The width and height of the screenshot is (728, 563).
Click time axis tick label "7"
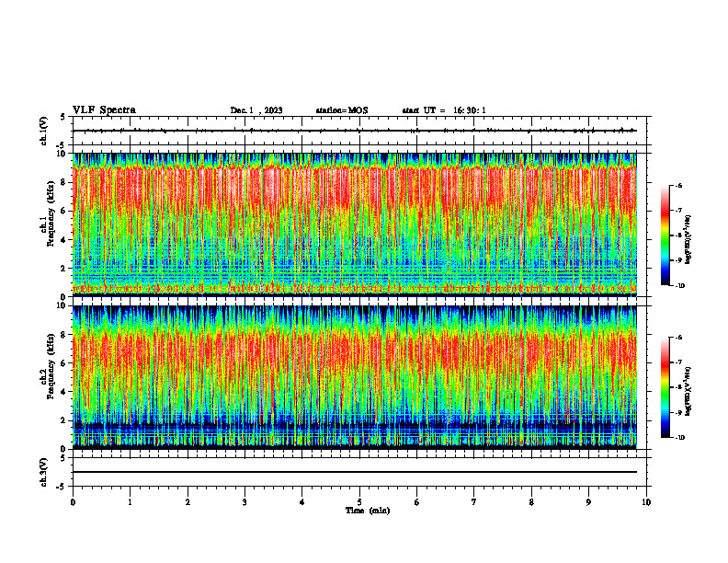[x=474, y=502]
